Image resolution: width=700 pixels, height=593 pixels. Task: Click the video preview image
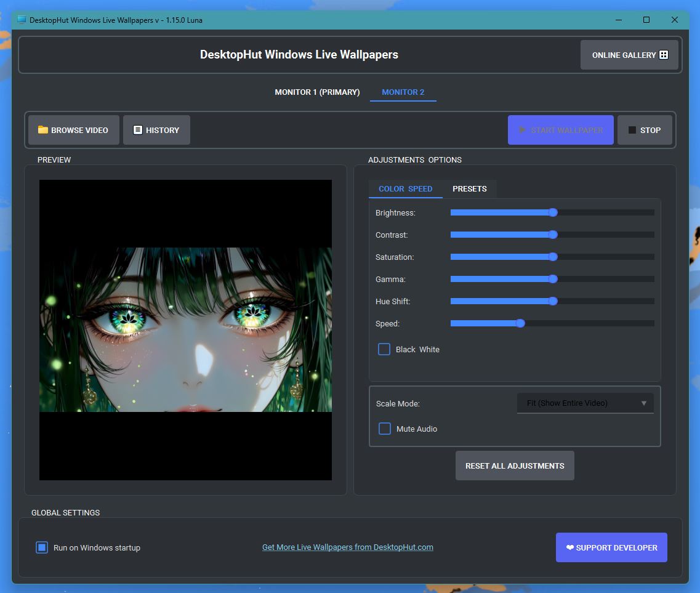[x=185, y=329]
